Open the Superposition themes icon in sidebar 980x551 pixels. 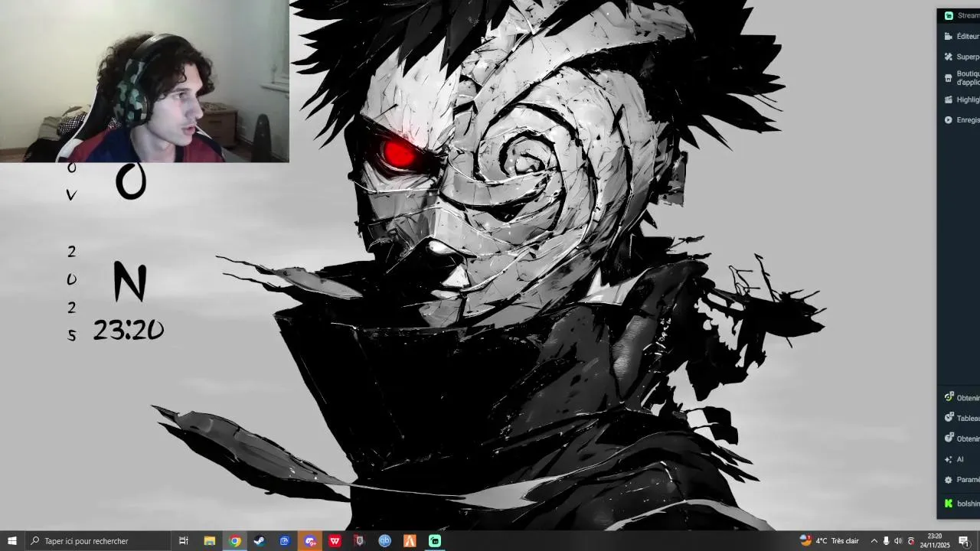(949, 57)
